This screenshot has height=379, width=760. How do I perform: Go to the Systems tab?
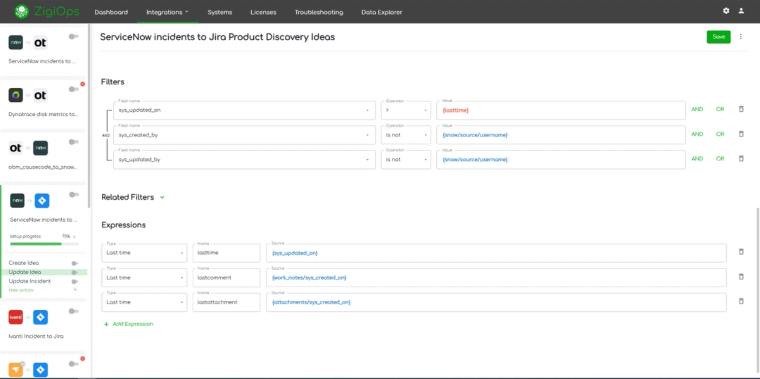[220, 12]
